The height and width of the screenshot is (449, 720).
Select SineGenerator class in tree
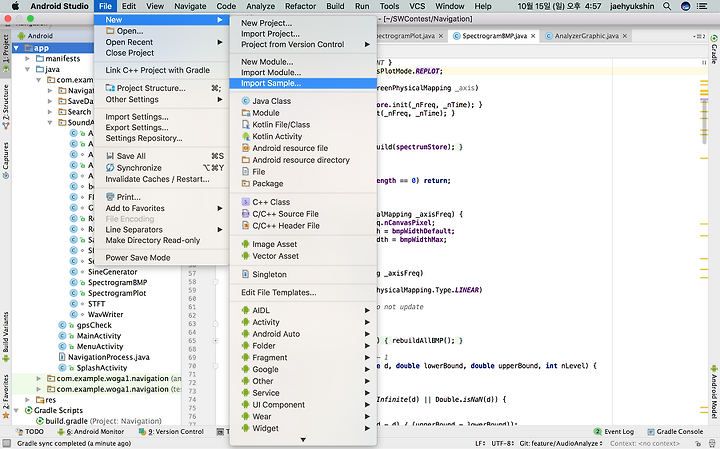coord(112,272)
